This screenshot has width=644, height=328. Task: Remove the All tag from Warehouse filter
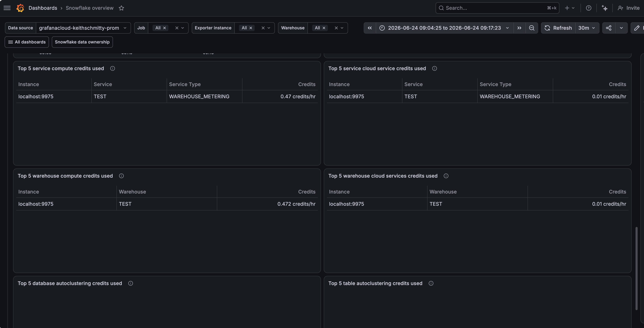click(x=324, y=28)
